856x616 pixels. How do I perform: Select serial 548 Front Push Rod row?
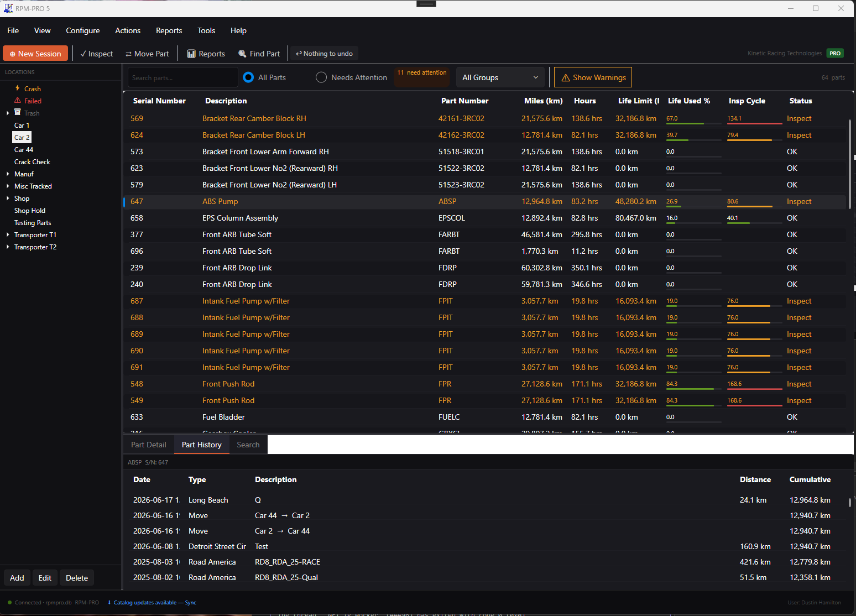[x=485, y=384]
